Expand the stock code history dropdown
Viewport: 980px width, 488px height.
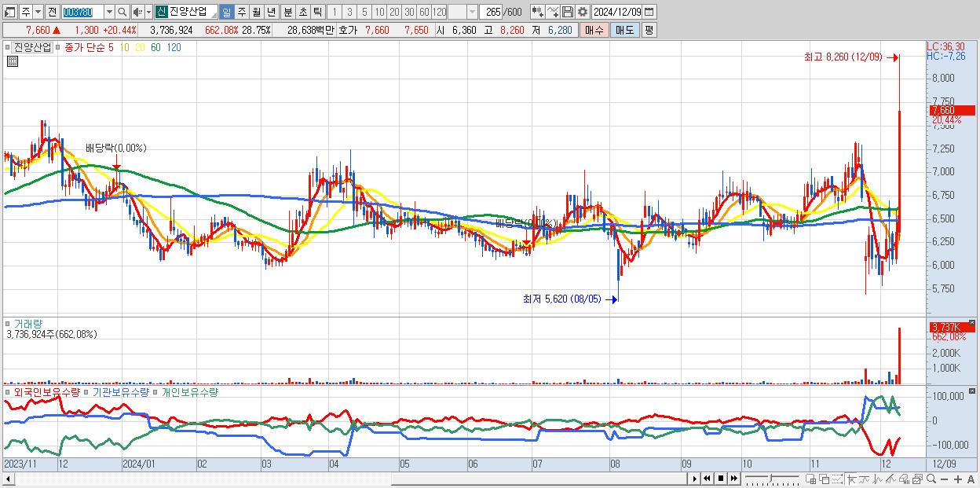click(109, 12)
